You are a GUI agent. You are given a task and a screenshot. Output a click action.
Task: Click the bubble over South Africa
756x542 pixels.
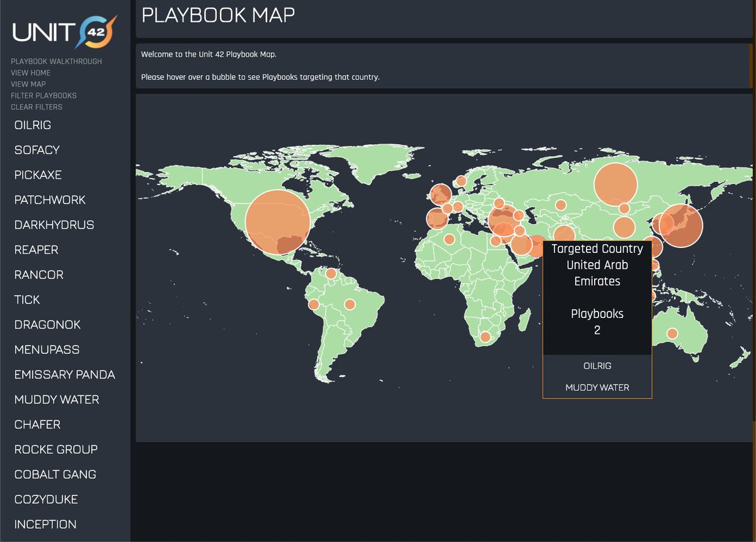(x=485, y=337)
